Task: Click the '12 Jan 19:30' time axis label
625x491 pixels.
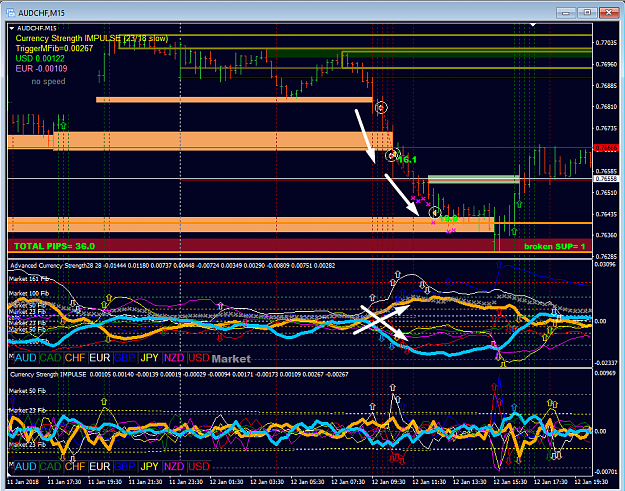Action: click(x=592, y=482)
